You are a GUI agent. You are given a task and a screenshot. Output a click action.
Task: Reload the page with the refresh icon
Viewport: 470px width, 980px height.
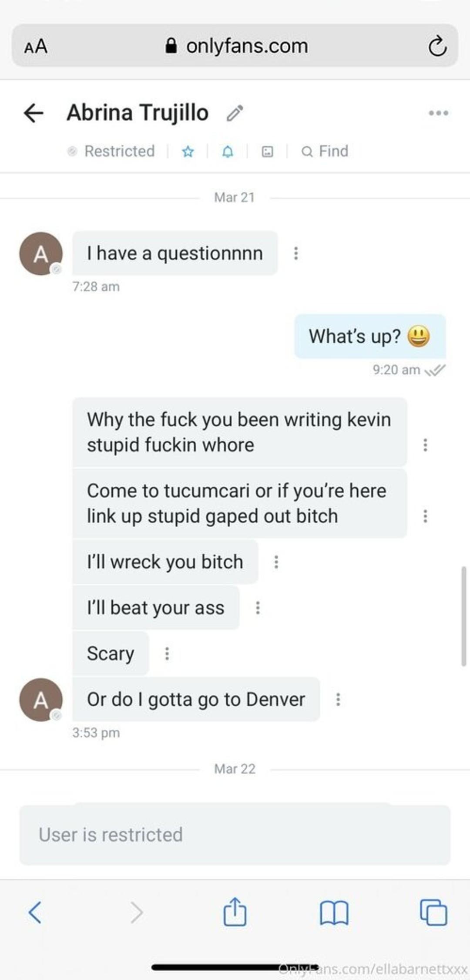pyautogui.click(x=437, y=47)
